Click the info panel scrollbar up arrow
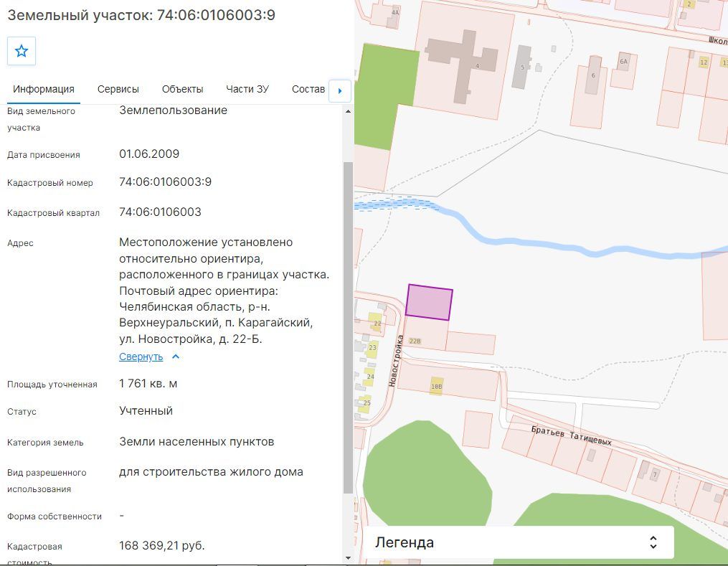 [x=348, y=111]
